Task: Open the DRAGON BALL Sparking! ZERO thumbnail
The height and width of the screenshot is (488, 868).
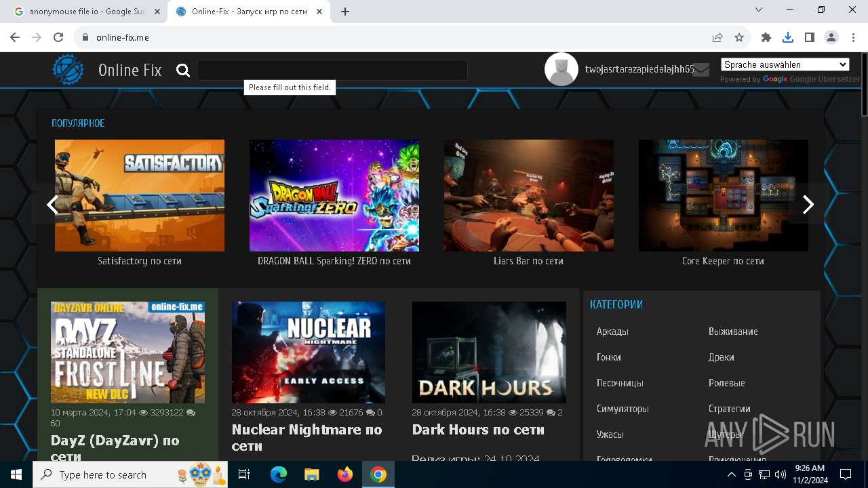Action: click(x=334, y=195)
